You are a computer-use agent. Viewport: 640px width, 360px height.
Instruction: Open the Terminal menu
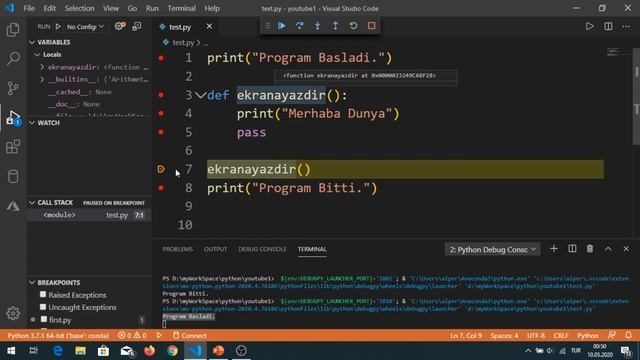(182, 8)
